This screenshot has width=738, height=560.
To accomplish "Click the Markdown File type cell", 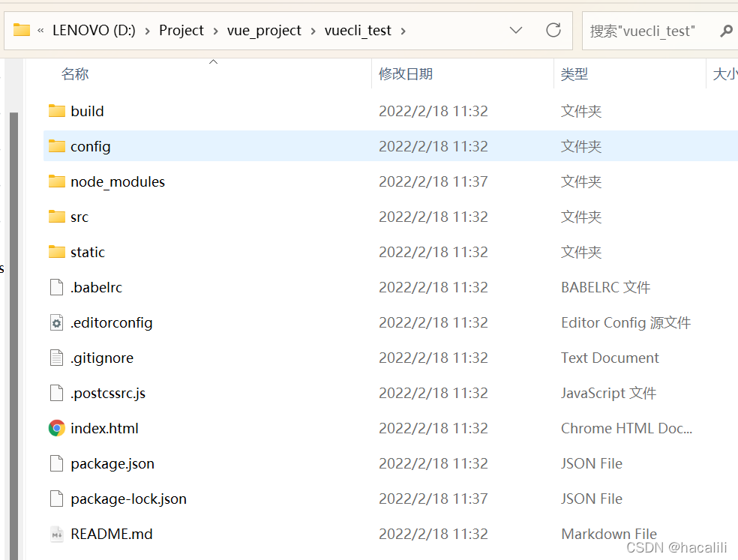I will (609, 534).
